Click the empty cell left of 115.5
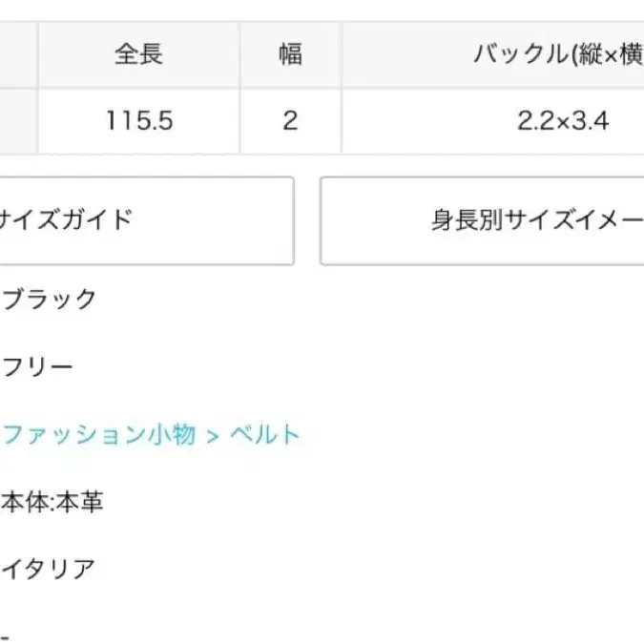 pos(17,121)
